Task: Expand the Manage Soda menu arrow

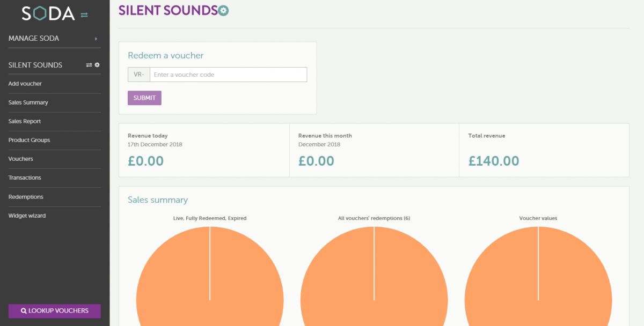Action: (96, 39)
